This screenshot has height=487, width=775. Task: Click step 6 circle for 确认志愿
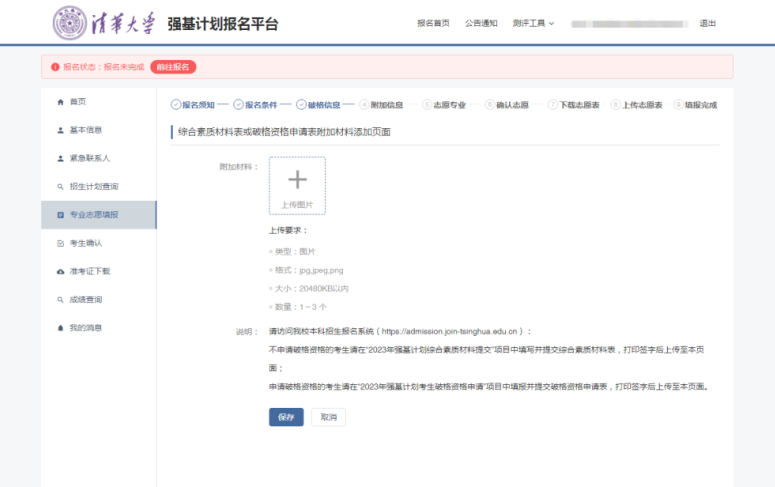coord(490,104)
